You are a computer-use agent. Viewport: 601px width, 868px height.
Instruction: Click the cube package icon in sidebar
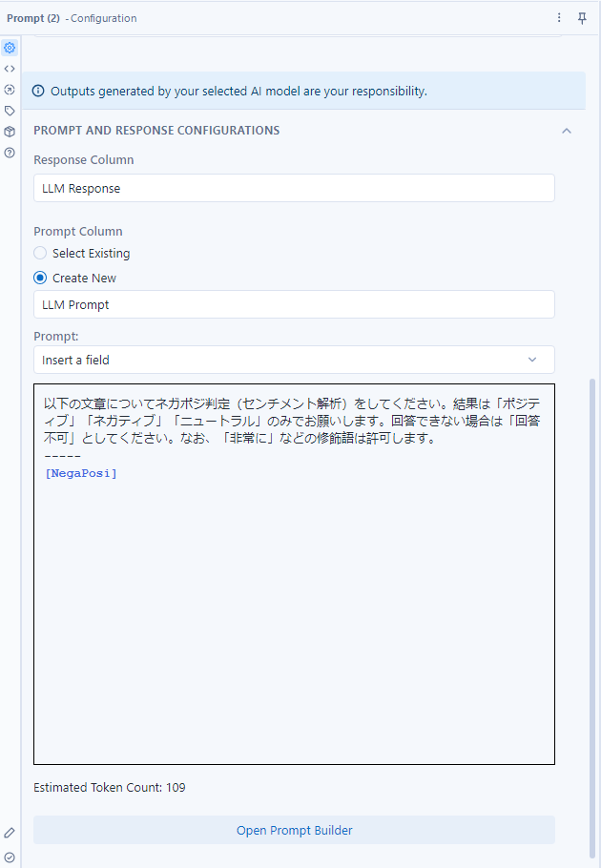pos(10,132)
